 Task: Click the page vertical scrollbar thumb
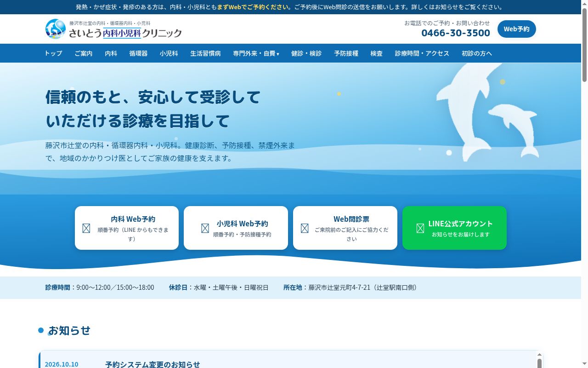[x=584, y=45]
